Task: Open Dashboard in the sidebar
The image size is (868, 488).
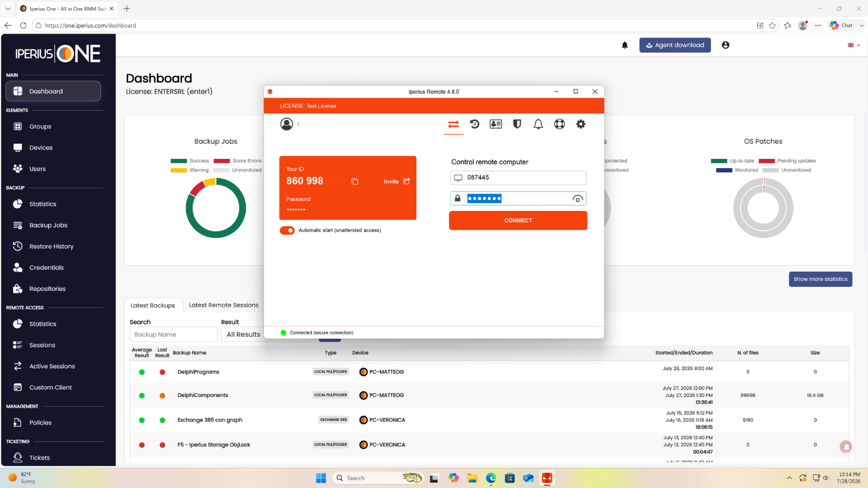Action: (53, 91)
